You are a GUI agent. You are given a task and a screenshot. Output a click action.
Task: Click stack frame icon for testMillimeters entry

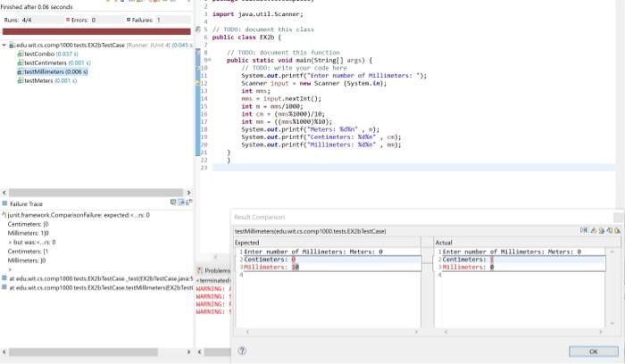point(4,287)
